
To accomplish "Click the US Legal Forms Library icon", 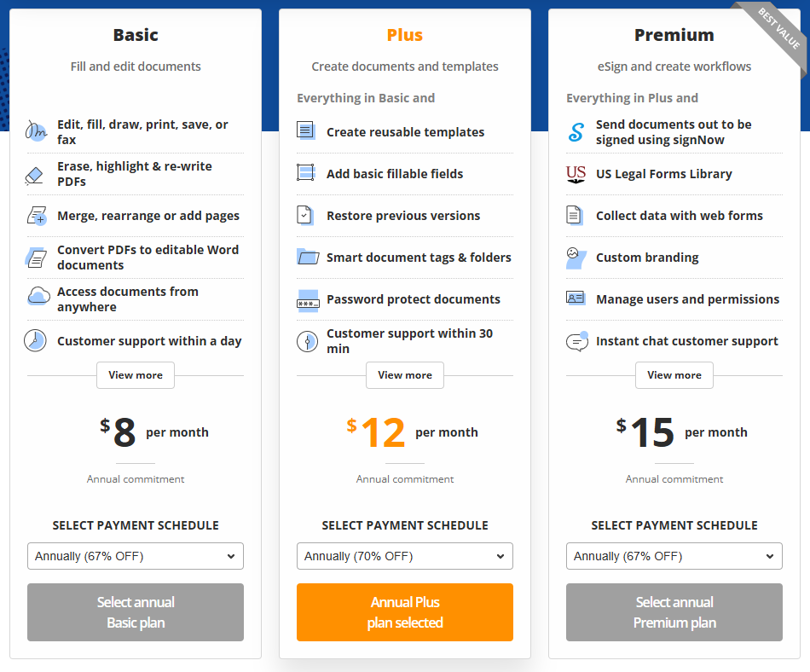I will 576,174.
